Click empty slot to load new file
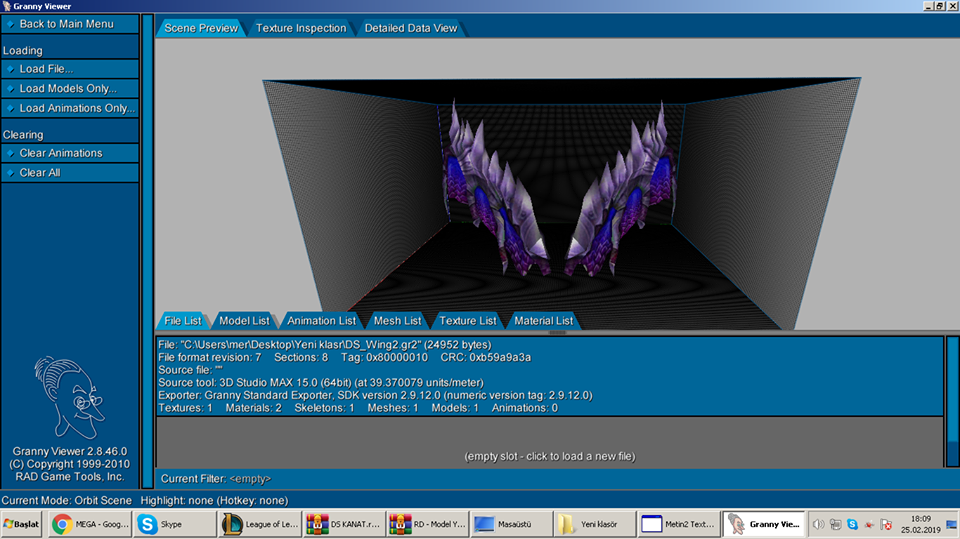The height and width of the screenshot is (539, 960). (x=550, y=443)
